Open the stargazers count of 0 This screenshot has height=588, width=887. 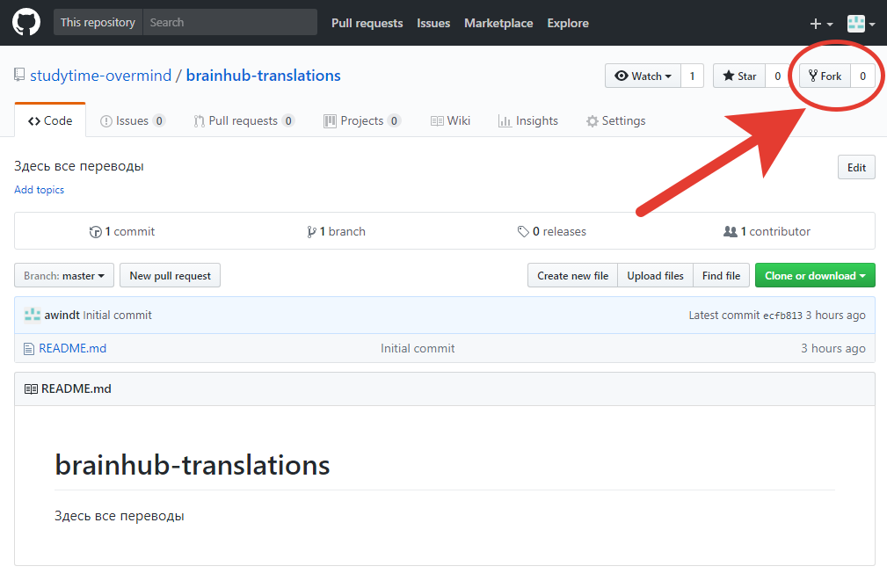click(777, 76)
